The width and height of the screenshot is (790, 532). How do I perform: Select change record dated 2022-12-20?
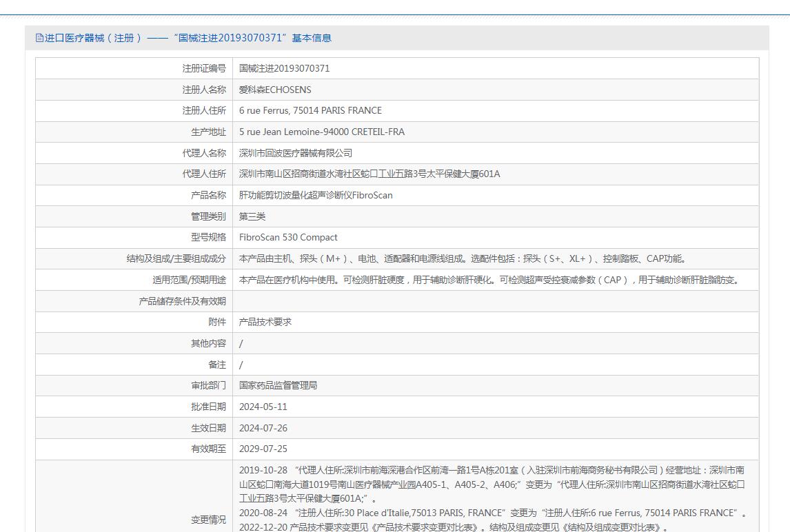click(454, 527)
